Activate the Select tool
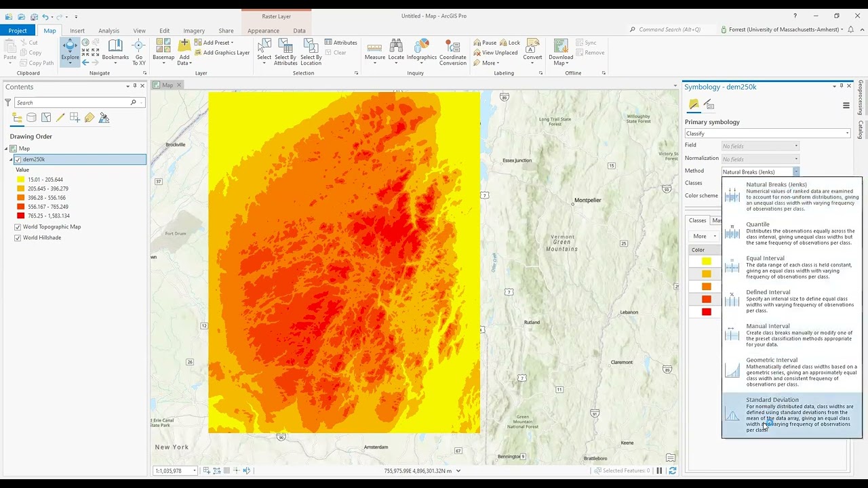The width and height of the screenshot is (868, 488). [264, 50]
